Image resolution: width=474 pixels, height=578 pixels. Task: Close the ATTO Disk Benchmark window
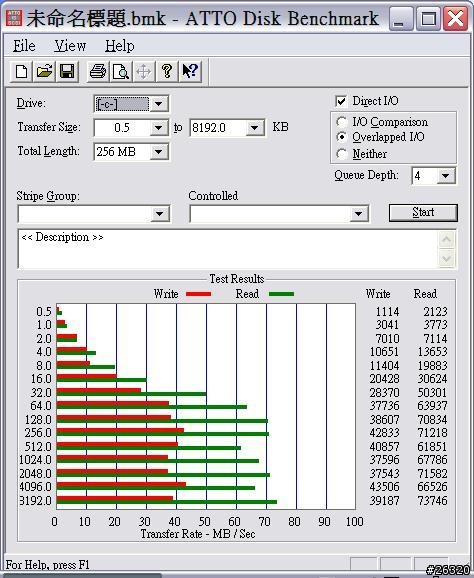tap(456, 18)
